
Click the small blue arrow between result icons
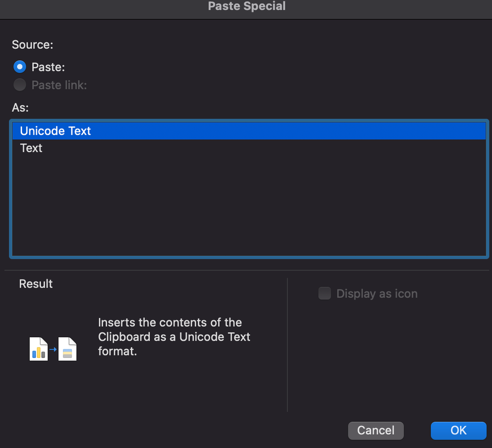[x=53, y=348]
